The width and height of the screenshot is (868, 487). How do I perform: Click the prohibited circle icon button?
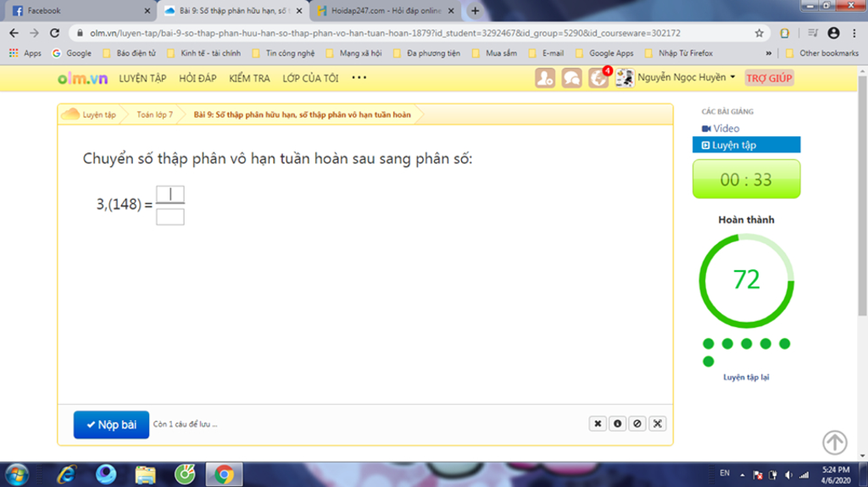tap(637, 423)
